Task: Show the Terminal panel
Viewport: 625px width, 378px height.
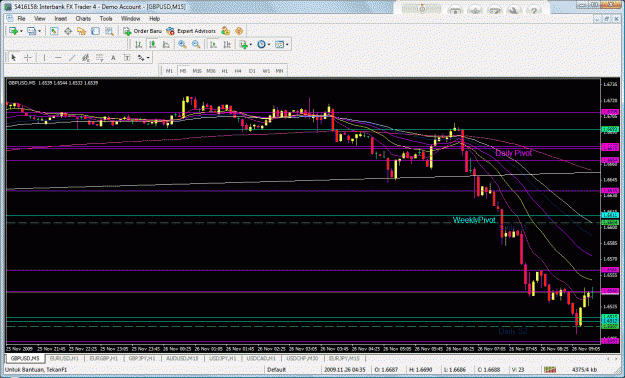Action: tap(95, 31)
